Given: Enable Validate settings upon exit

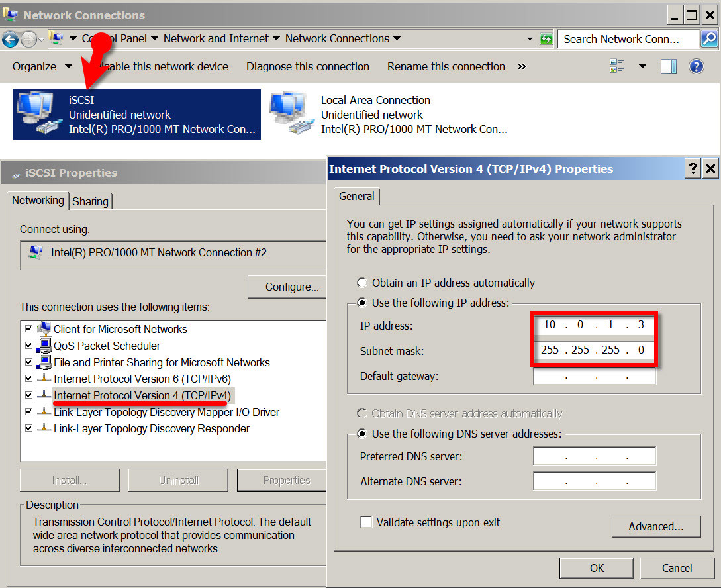Looking at the screenshot, I should 366,522.
